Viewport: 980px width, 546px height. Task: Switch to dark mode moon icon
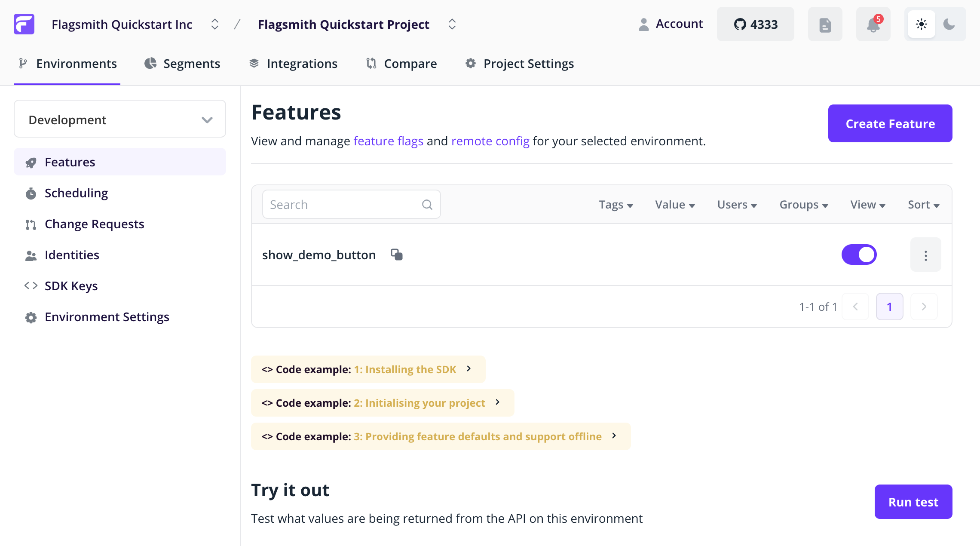point(949,25)
